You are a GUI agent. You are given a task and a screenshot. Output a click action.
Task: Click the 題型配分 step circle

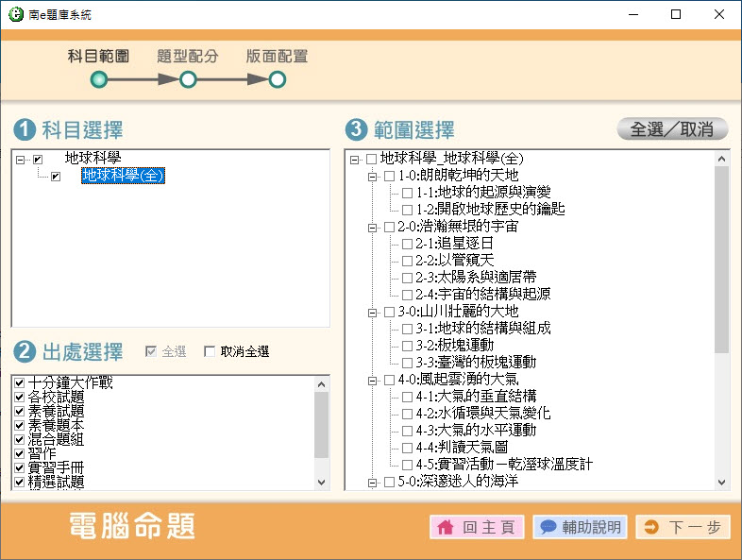click(x=188, y=80)
